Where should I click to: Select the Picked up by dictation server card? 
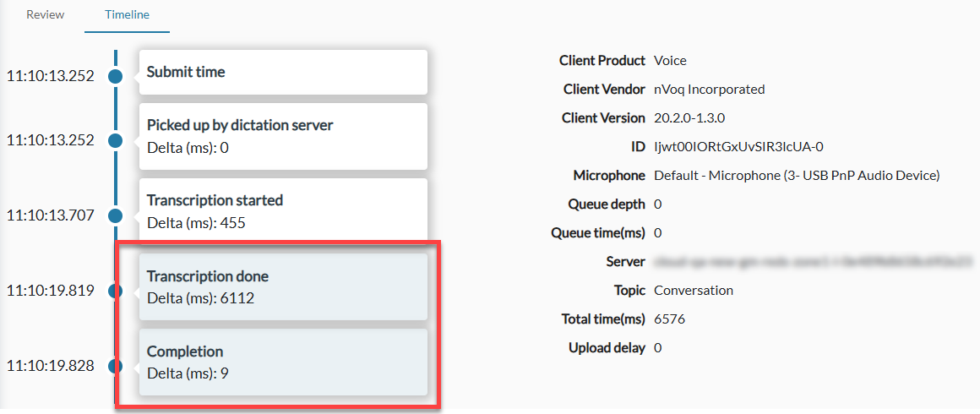284,135
